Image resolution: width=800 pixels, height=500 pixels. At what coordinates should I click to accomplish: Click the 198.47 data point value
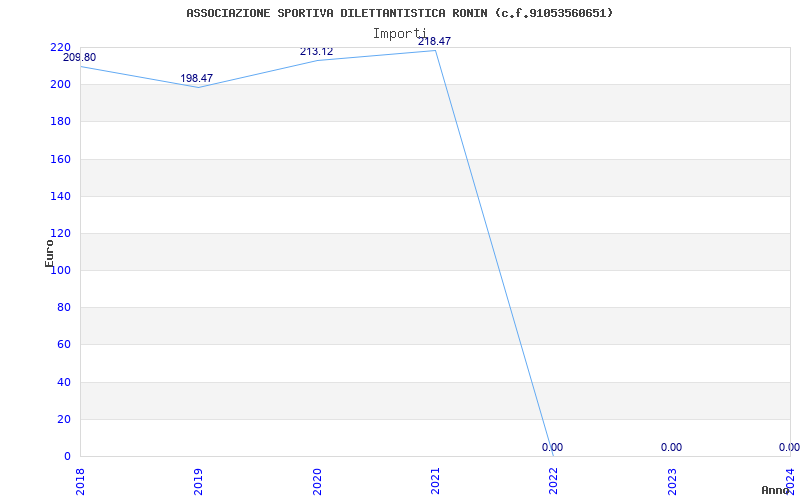(x=196, y=79)
